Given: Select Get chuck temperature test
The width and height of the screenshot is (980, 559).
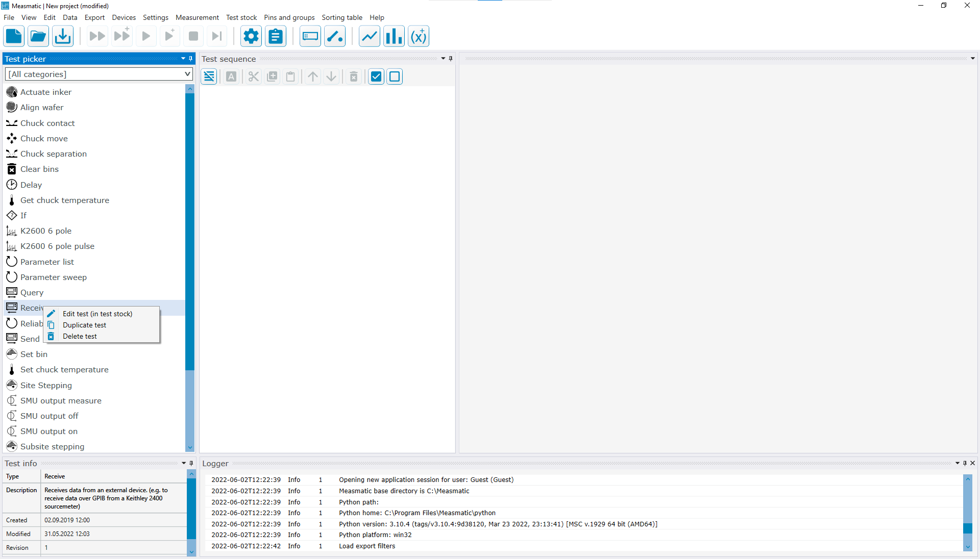Looking at the screenshot, I should 94,200.
